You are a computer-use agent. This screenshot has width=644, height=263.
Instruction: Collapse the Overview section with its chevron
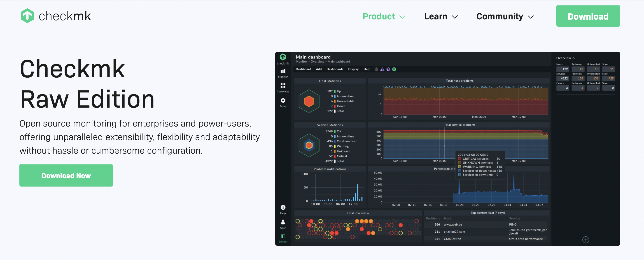574,58
